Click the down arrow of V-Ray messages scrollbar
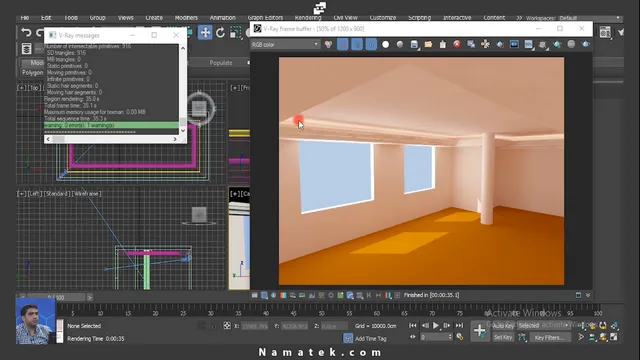Image resolution: width=640 pixels, height=360 pixels. pyautogui.click(x=183, y=131)
